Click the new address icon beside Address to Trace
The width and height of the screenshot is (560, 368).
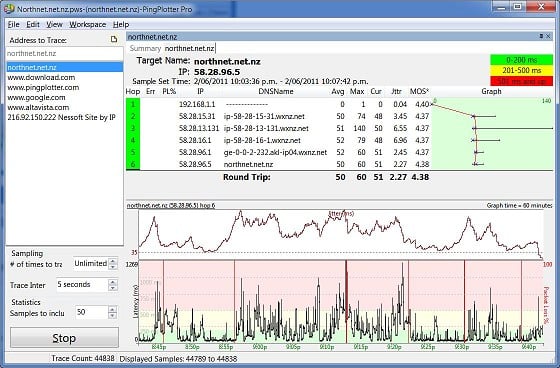click(x=114, y=39)
